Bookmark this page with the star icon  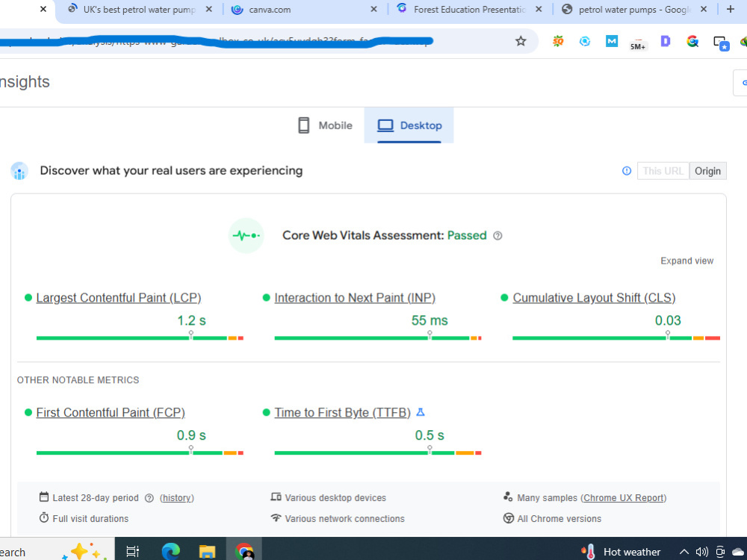click(x=521, y=41)
